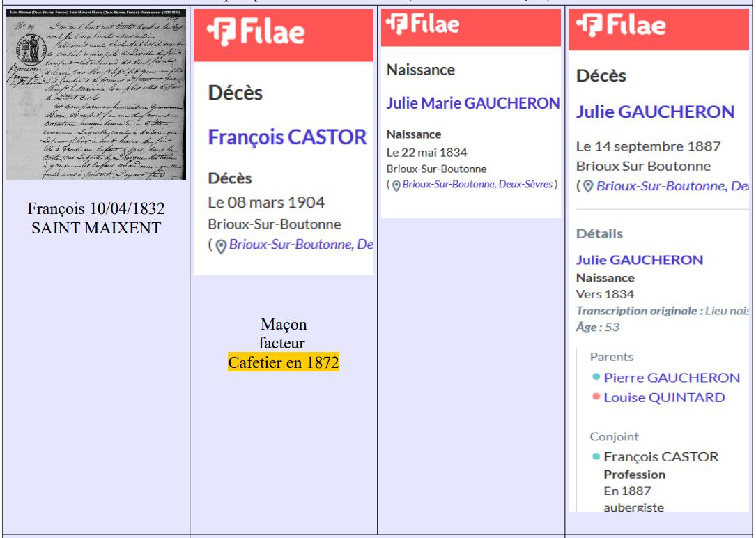This screenshot has width=756, height=538.
Task: Click the large Décès heading above François CASTOR
Action: coord(236,93)
